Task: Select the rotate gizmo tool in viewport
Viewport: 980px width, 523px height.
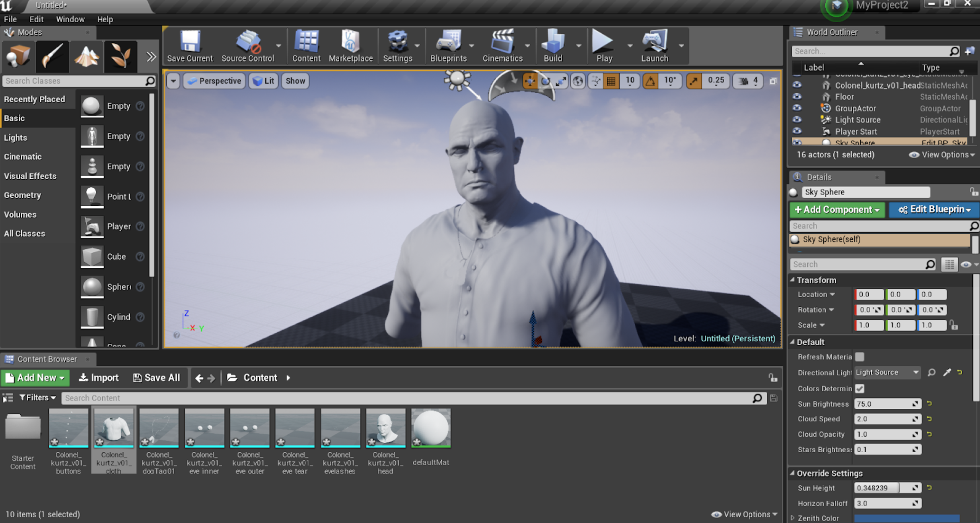Action: click(x=545, y=81)
